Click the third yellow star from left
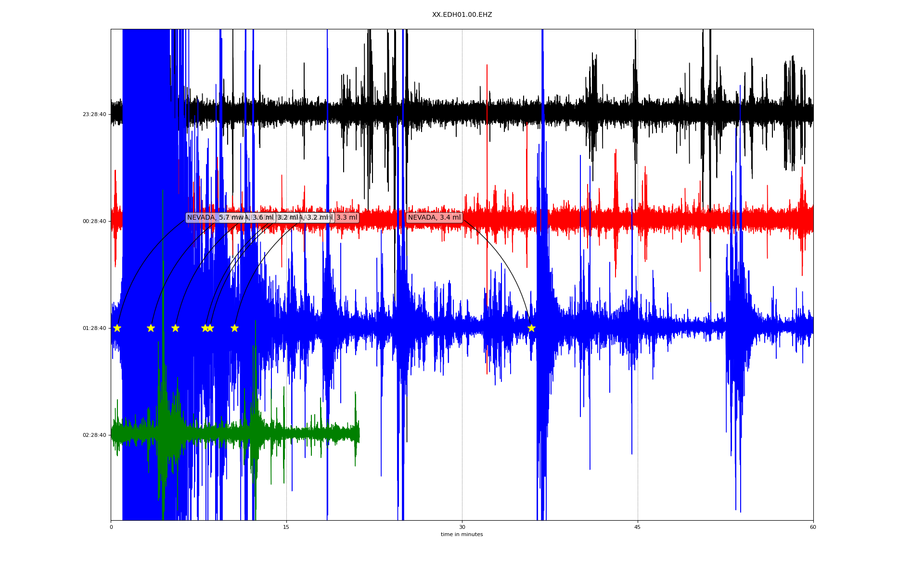Viewport: 924px width, 578px height. coord(175,328)
